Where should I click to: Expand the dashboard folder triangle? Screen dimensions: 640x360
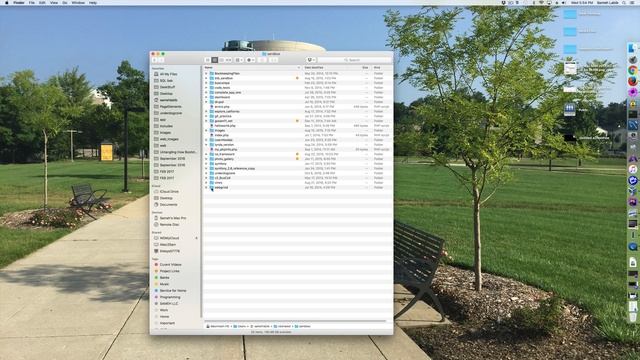(207, 97)
